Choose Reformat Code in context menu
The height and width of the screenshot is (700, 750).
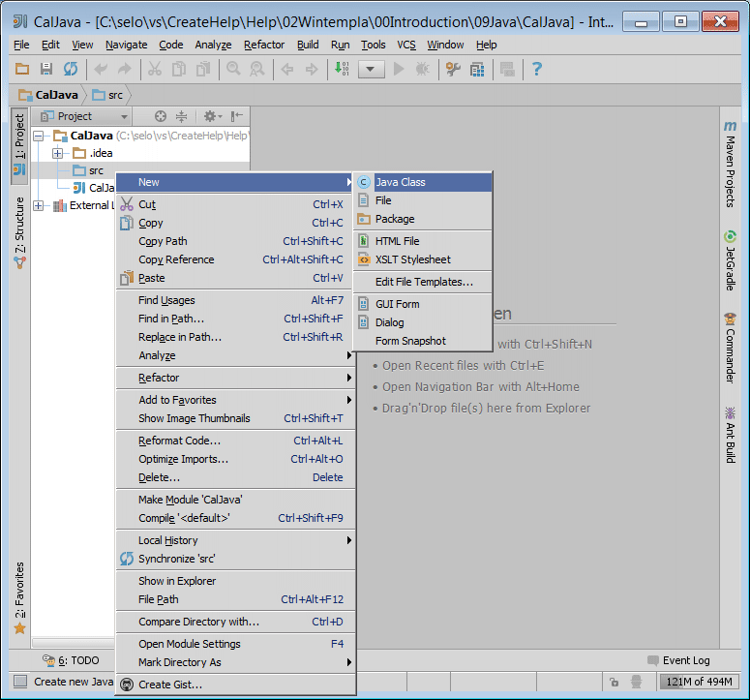coord(236,441)
